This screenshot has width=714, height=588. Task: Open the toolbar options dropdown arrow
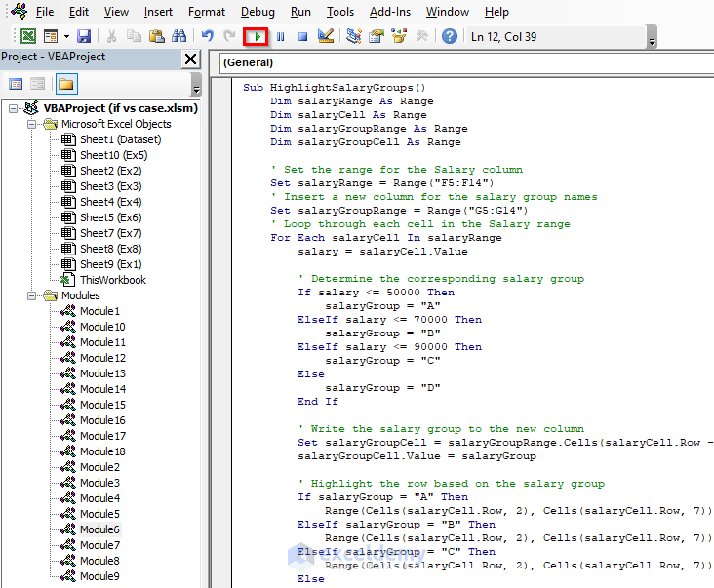click(x=653, y=41)
